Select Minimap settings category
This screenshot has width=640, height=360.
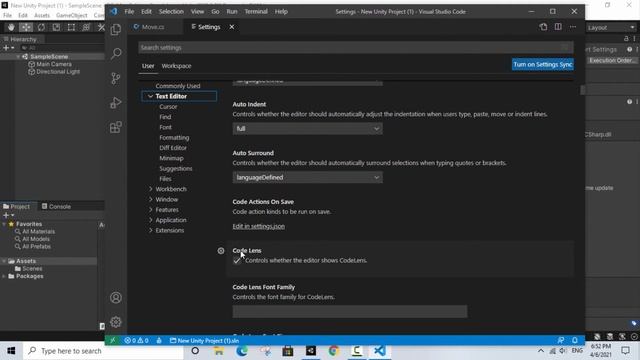pyautogui.click(x=171, y=158)
